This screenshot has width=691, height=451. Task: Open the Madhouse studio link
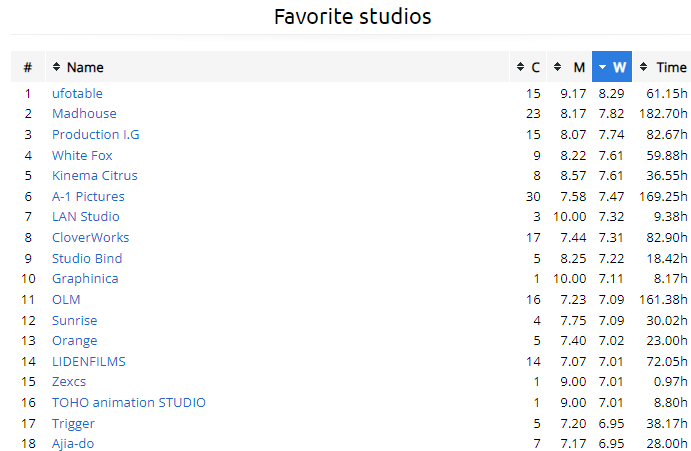click(84, 114)
